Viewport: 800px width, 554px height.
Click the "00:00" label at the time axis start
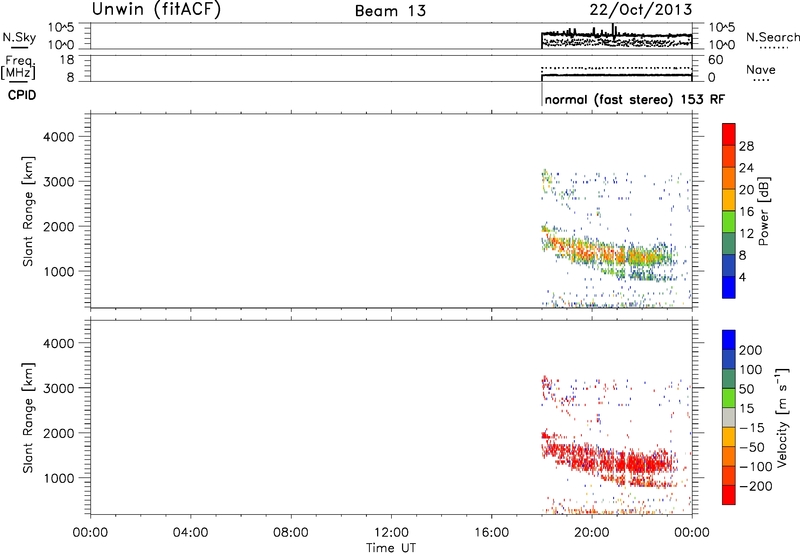coord(90,533)
